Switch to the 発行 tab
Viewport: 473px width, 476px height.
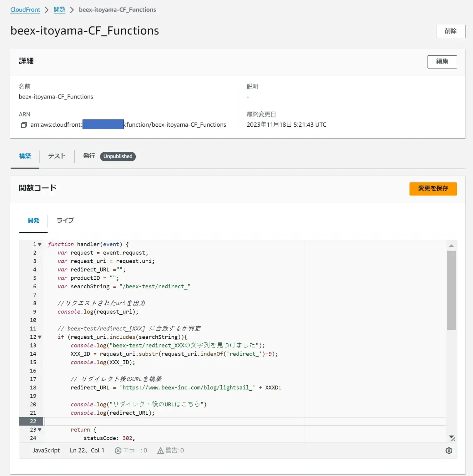89,156
